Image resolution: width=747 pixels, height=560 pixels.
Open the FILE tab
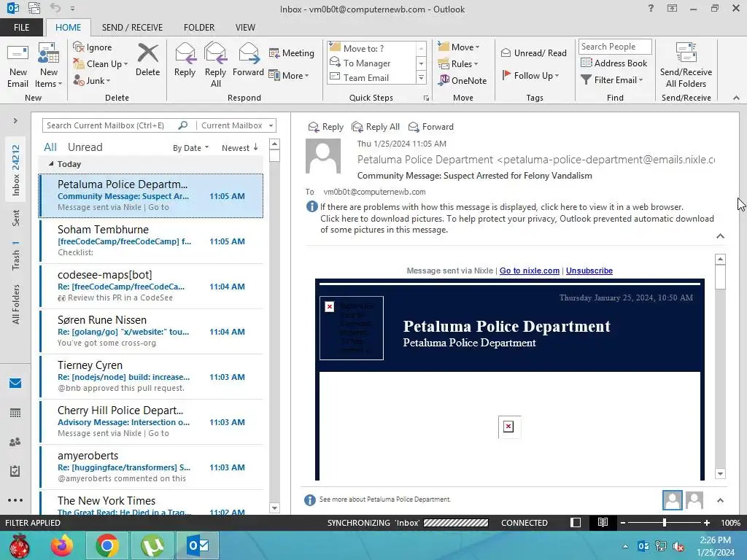pyautogui.click(x=21, y=28)
